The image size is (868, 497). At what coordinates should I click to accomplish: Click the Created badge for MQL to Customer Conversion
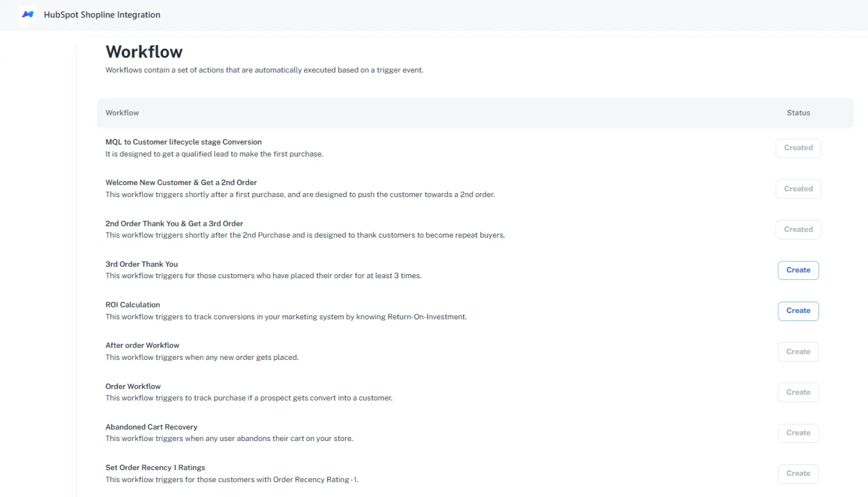click(x=798, y=148)
